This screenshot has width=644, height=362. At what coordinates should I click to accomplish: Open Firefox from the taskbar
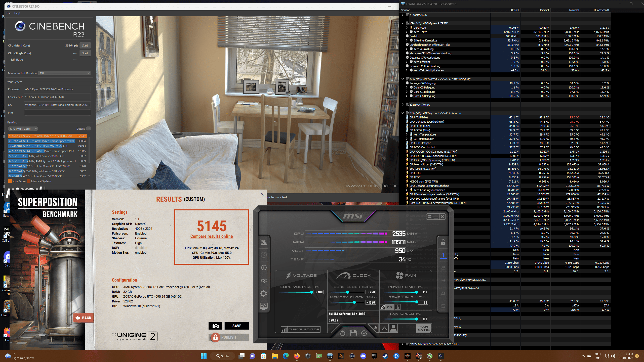click(x=297, y=356)
